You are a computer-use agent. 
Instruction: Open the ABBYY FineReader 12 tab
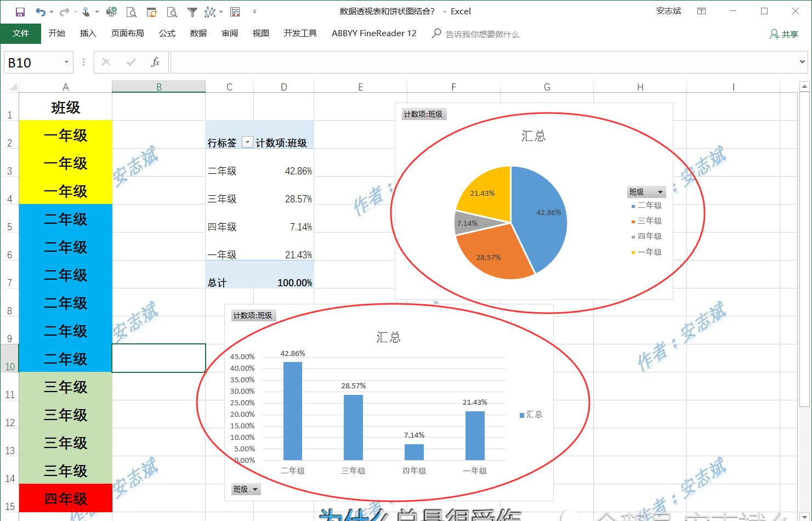[373, 33]
